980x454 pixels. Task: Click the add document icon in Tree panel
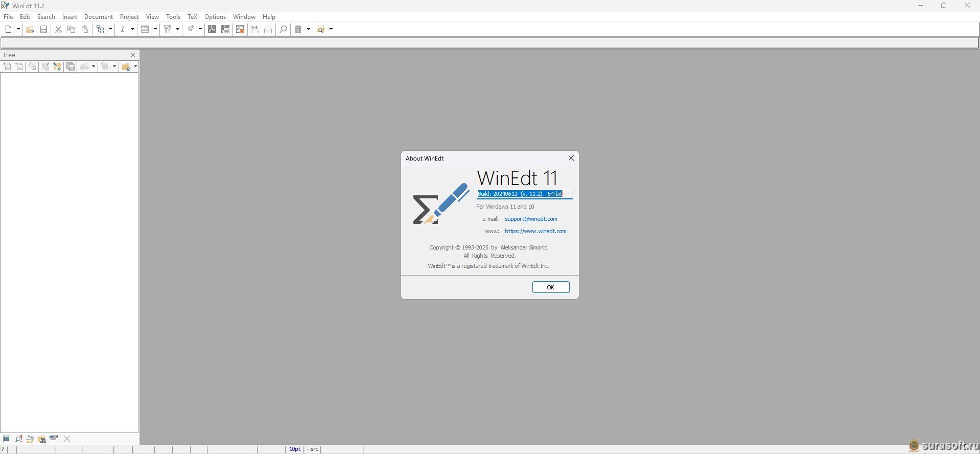point(7,66)
